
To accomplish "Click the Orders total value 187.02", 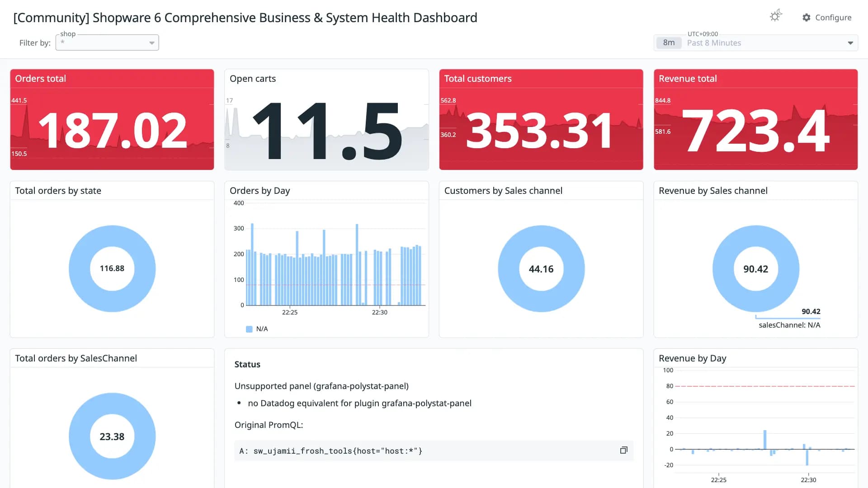I will point(113,131).
